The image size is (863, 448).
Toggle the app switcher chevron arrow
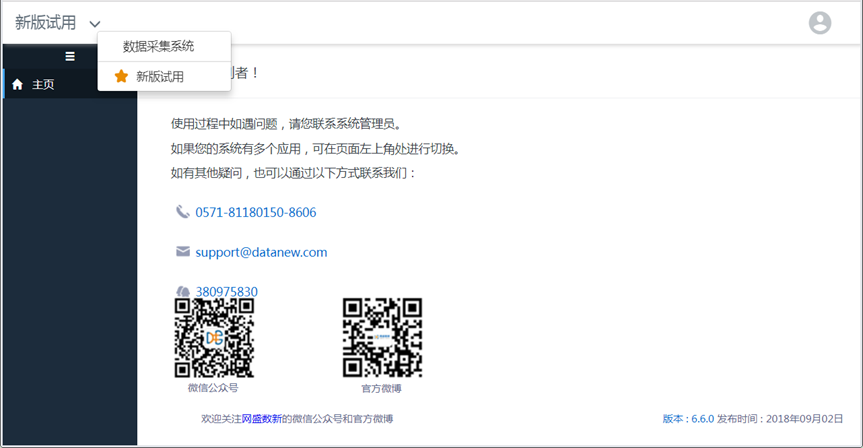click(95, 24)
